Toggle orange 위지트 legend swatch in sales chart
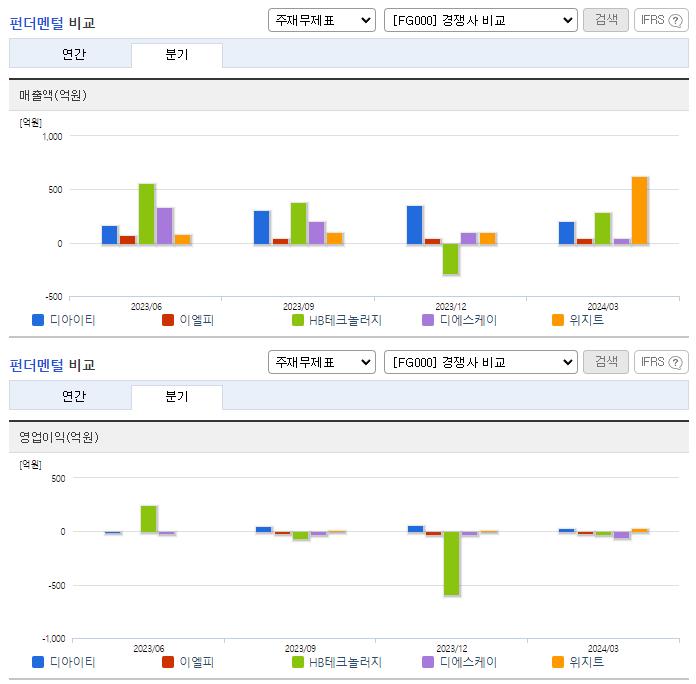 pyautogui.click(x=558, y=320)
